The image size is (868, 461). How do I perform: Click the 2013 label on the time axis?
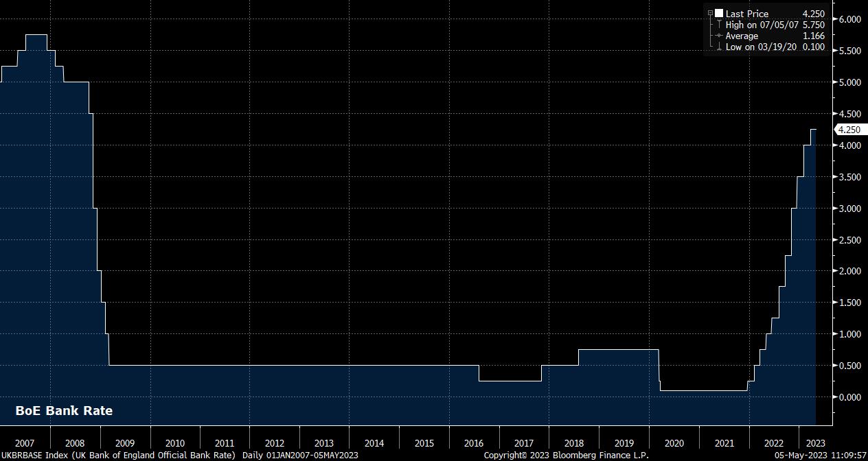[x=324, y=443]
